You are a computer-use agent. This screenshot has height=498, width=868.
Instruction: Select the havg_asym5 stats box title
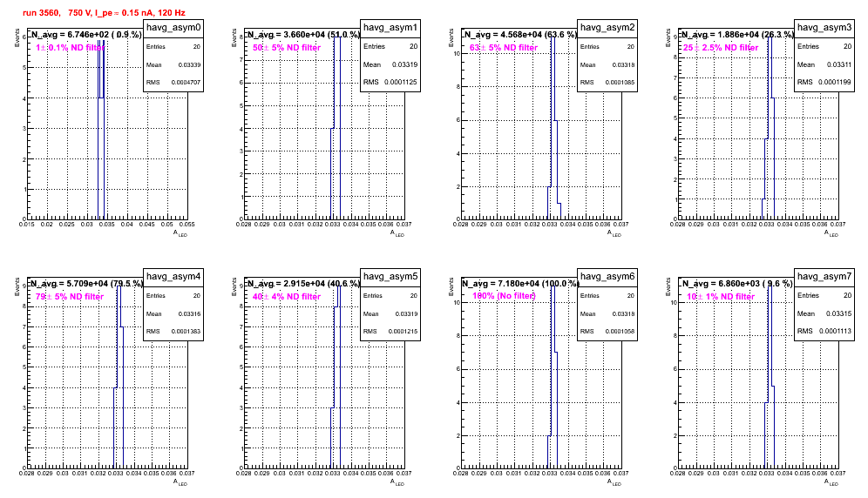(x=390, y=277)
